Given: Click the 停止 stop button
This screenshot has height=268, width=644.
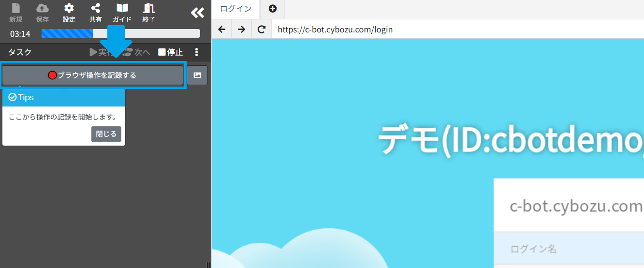Looking at the screenshot, I should [x=171, y=52].
